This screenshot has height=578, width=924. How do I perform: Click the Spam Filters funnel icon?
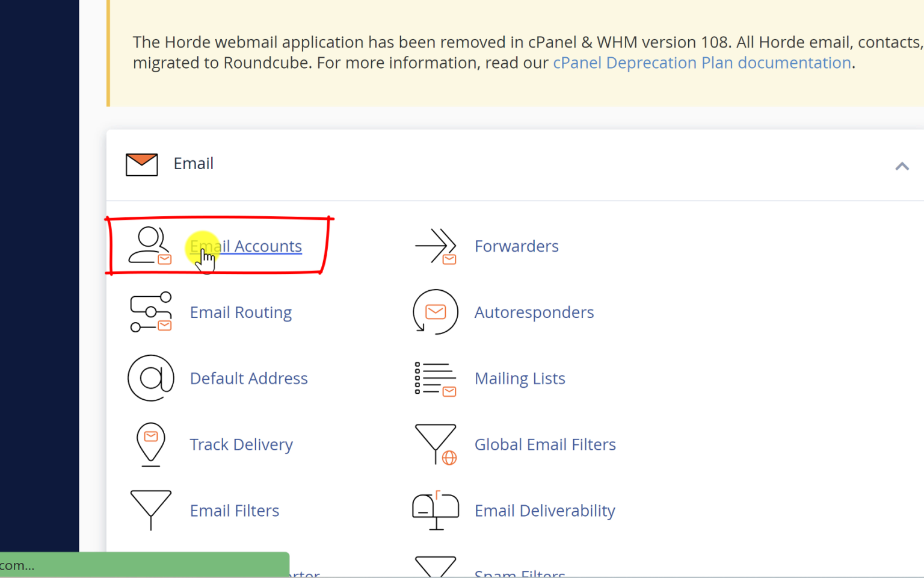(435, 569)
